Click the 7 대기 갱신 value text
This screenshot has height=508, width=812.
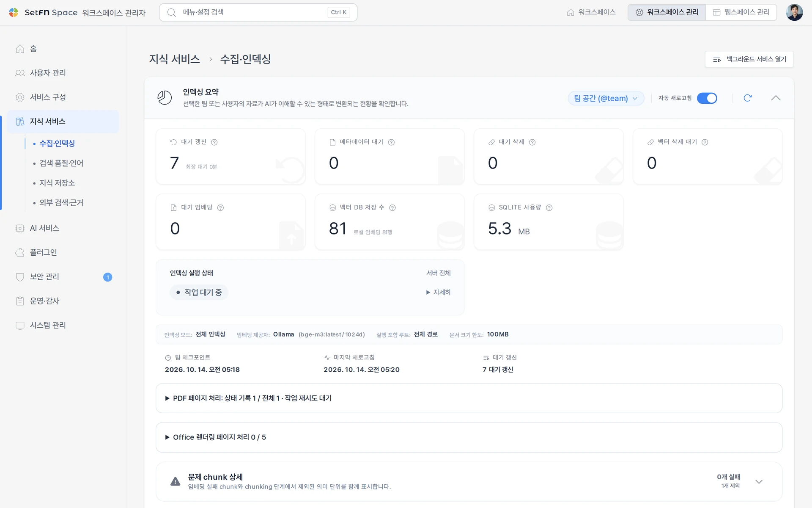tap(498, 370)
